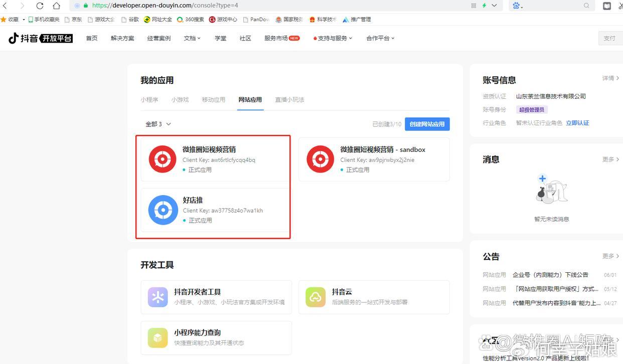Open the 推广管理 bookmark

pos(357,20)
